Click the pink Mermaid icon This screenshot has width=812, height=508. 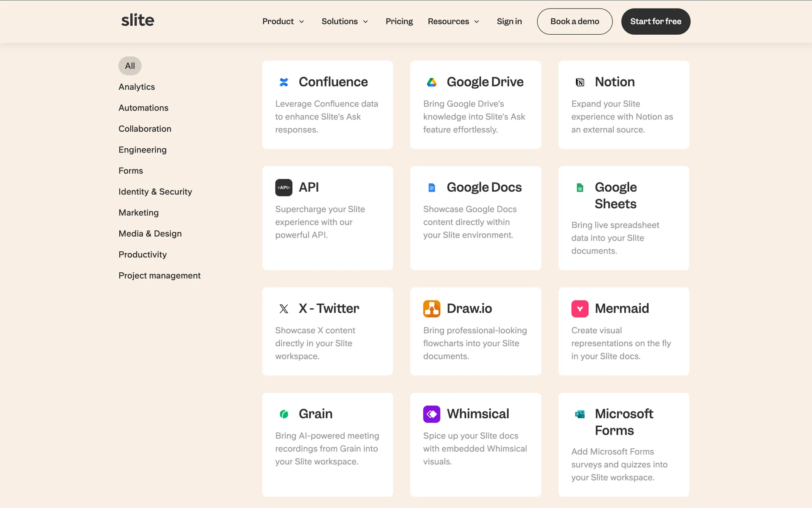coord(580,309)
